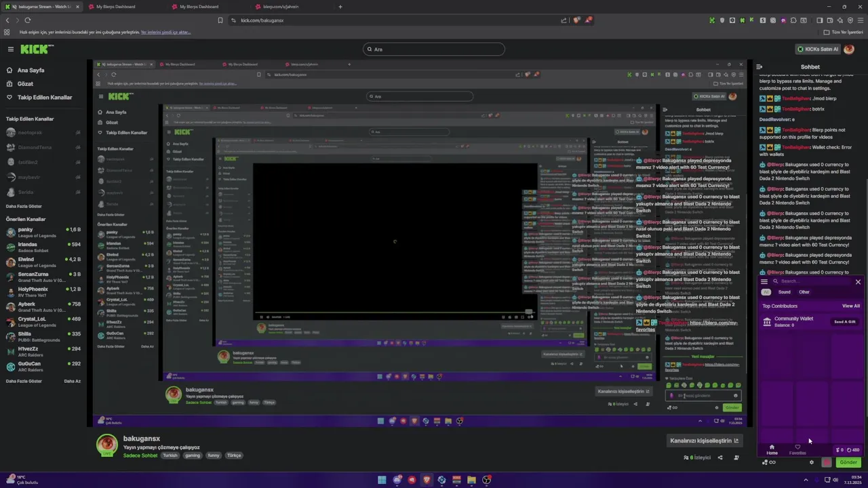Screen dimensions: 868x488
Task: Click the bakugansx streamer avatar
Action: (x=106, y=445)
